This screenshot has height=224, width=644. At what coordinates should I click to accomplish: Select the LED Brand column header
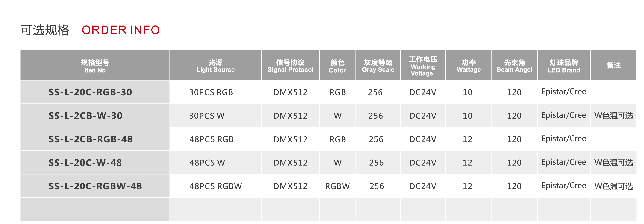[x=564, y=66]
